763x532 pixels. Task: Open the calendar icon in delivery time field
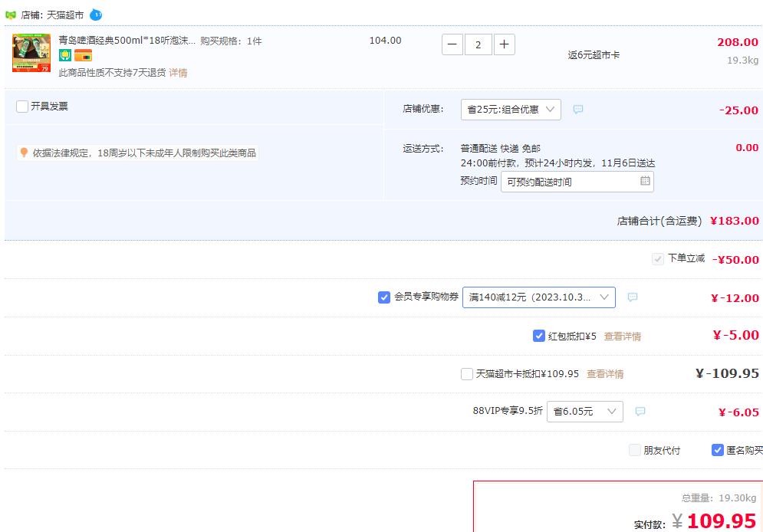645,181
